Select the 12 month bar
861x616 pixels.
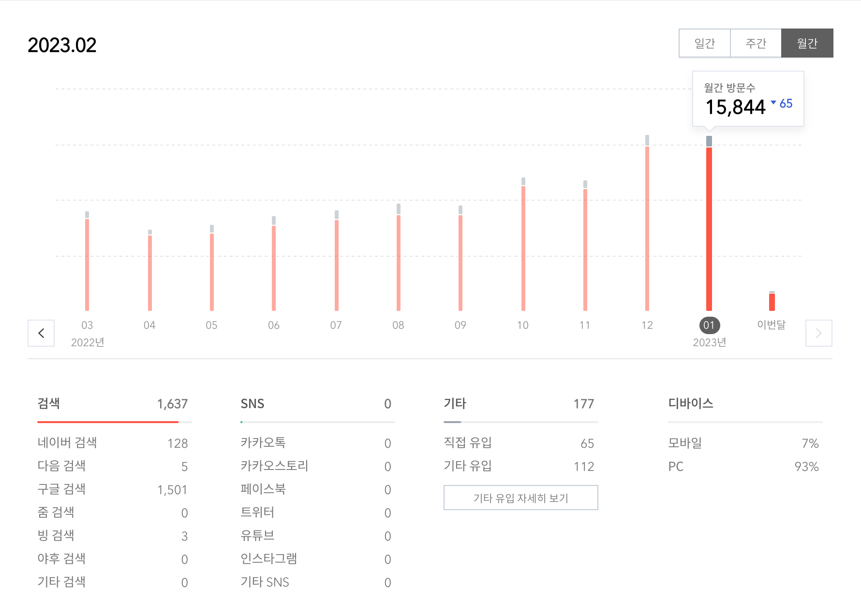(647, 223)
